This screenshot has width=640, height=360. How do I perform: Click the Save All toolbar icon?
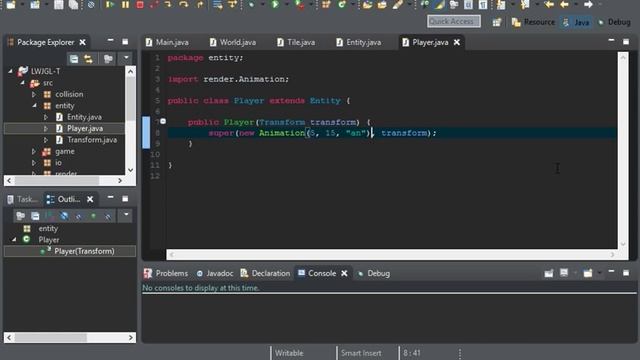point(73,5)
